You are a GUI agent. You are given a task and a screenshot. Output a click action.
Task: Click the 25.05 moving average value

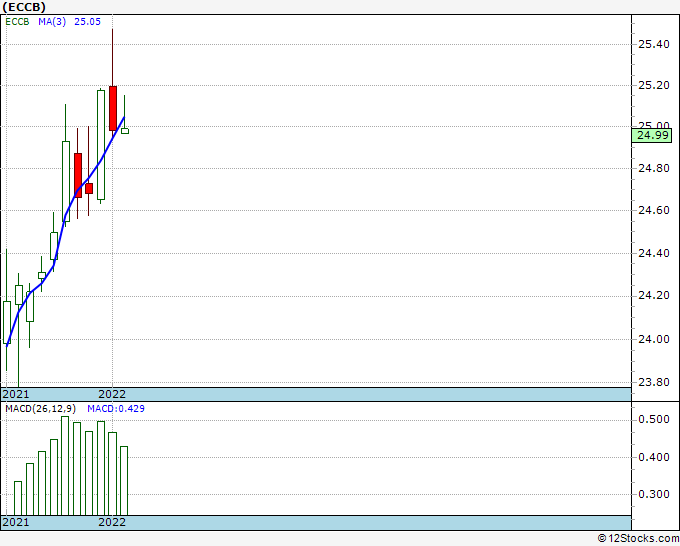tap(87, 22)
